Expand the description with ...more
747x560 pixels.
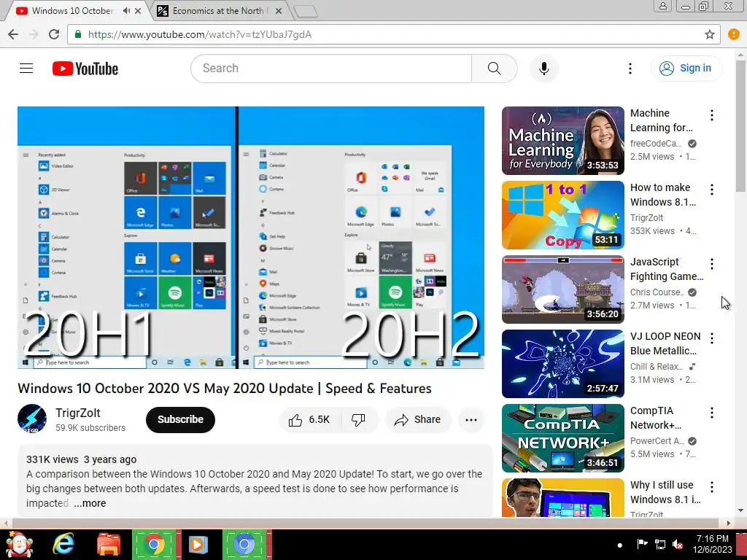[90, 503]
